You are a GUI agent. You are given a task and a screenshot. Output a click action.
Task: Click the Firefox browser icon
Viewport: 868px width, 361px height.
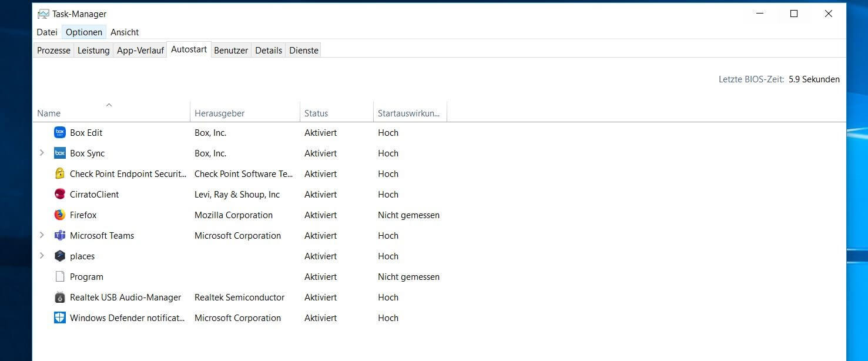[59, 215]
